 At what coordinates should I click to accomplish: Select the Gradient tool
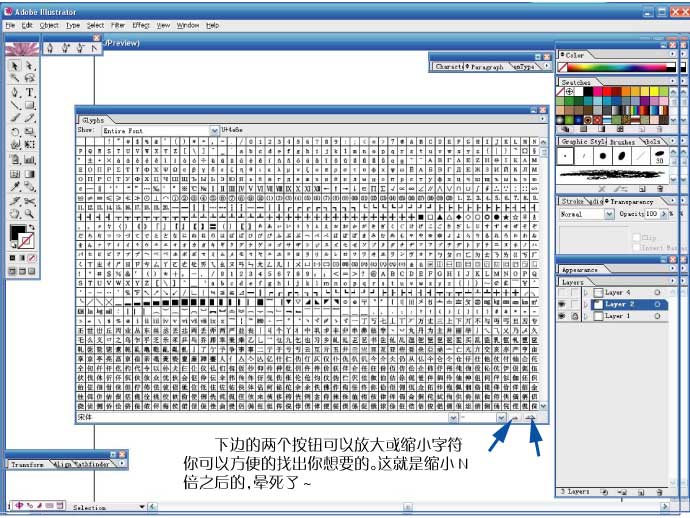[x=29, y=174]
